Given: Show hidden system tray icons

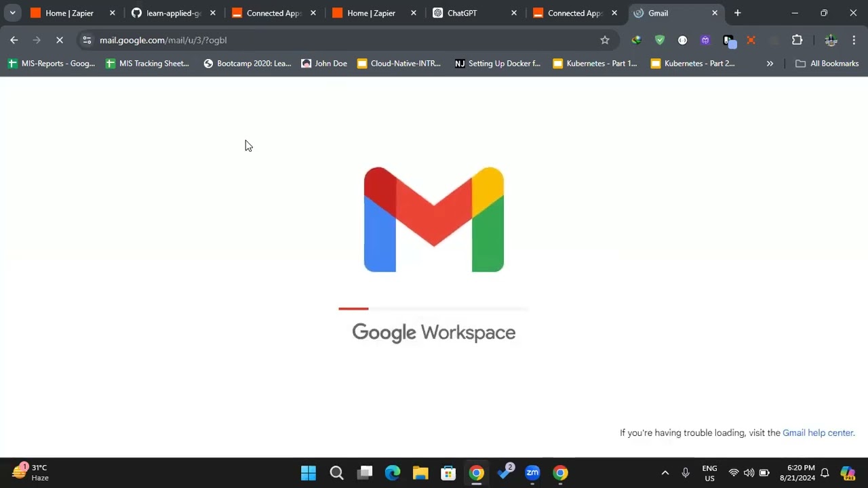Looking at the screenshot, I should (665, 472).
